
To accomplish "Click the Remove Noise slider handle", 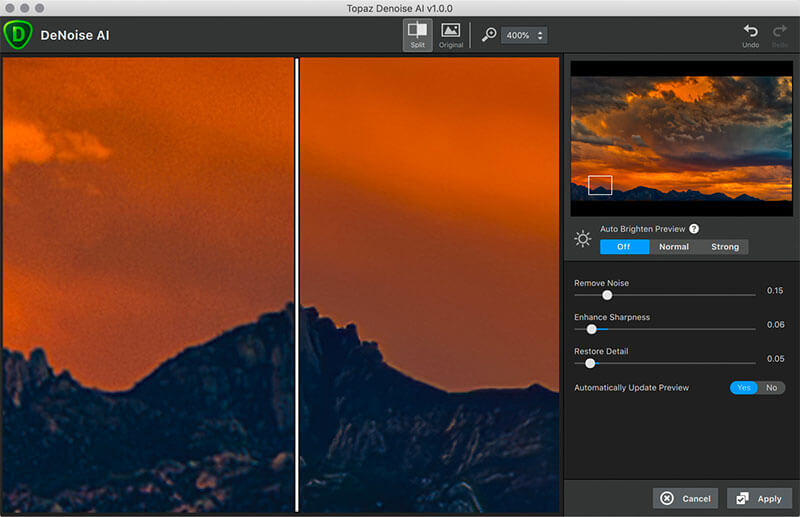I will [607, 295].
